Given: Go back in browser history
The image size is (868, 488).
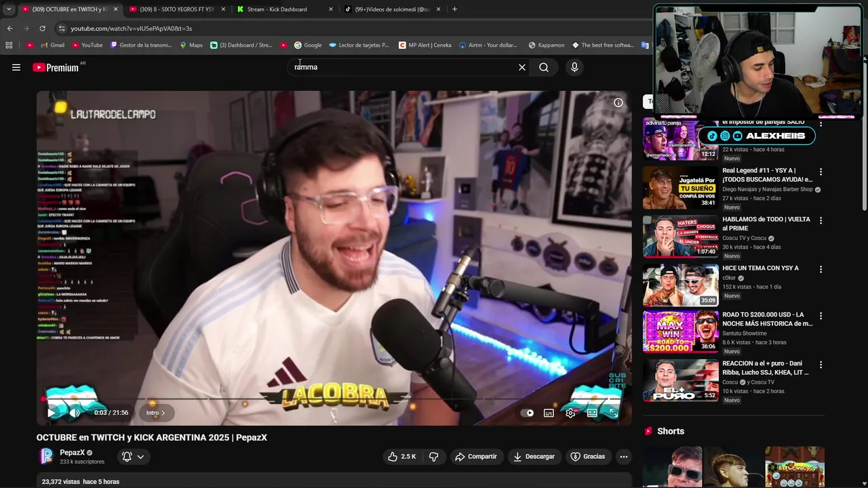Looking at the screenshot, I should (9, 28).
